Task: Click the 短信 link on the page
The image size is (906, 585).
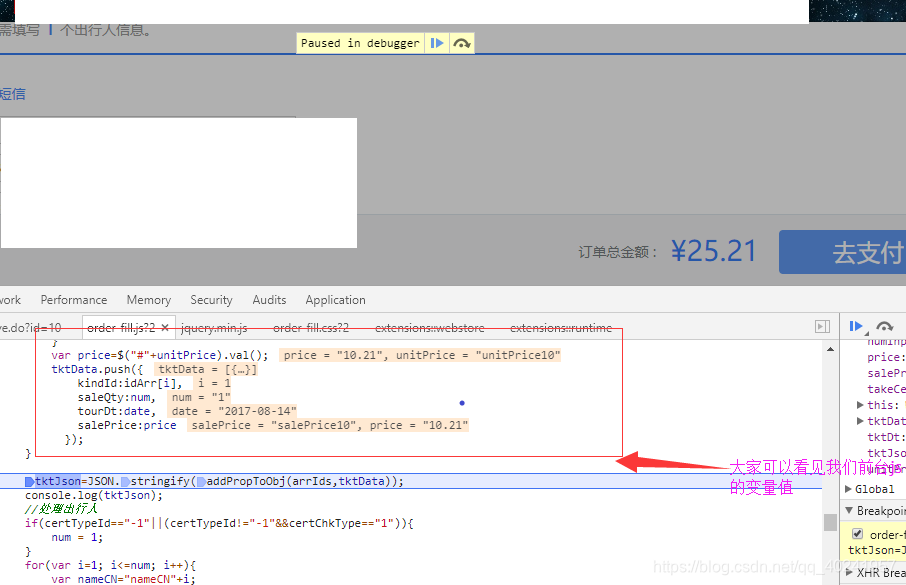Action: point(12,94)
